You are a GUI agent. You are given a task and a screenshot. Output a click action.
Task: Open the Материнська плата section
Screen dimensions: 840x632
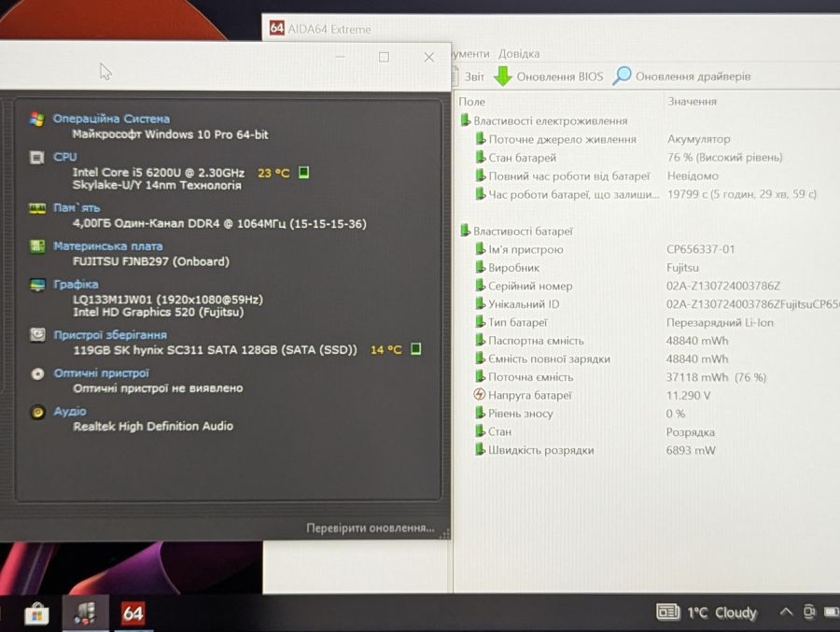[x=108, y=246]
